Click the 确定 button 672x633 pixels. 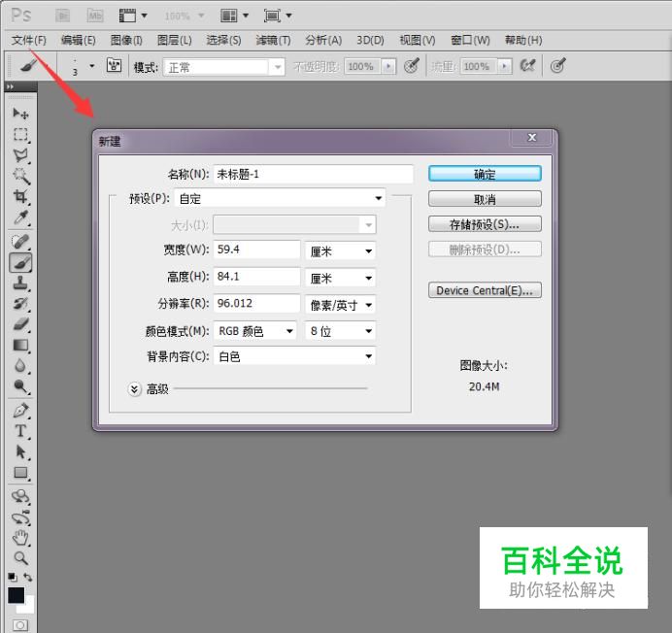click(485, 174)
